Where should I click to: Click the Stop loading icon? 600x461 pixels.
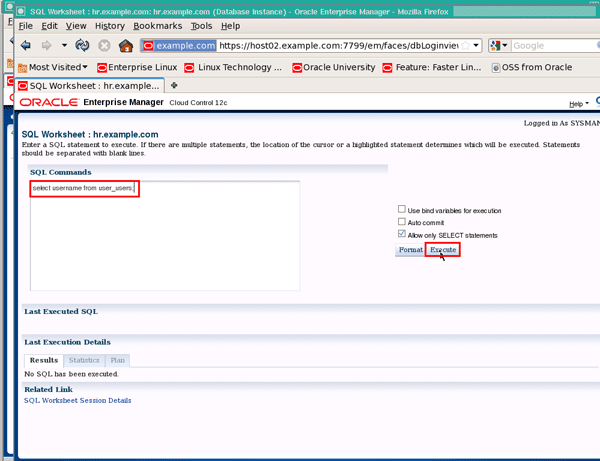pyautogui.click(x=104, y=46)
